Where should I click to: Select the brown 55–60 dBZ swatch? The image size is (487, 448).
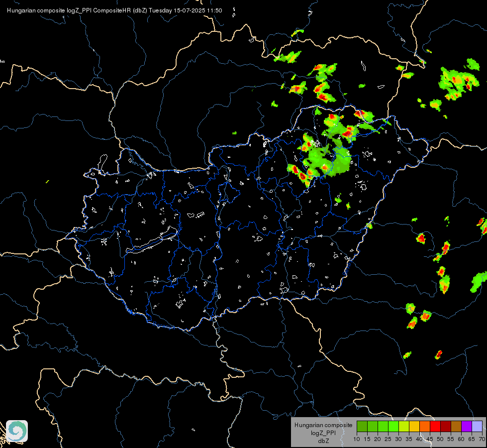456,426
